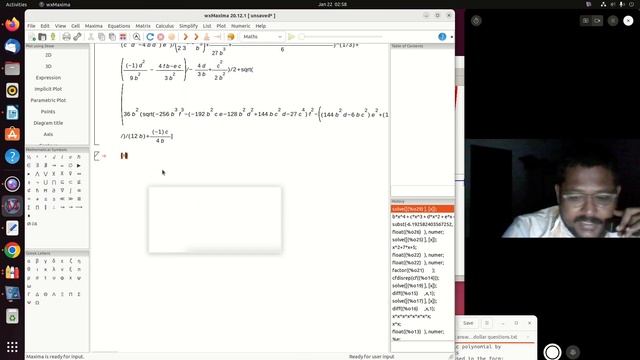The image size is (640, 360).
Task: Click the New document toolbar icon
Action: click(32, 37)
